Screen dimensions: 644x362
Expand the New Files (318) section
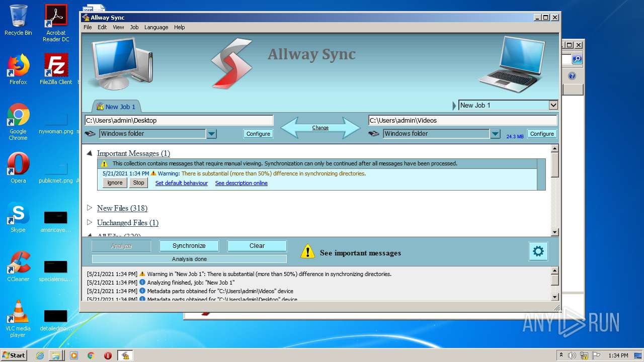click(x=89, y=208)
